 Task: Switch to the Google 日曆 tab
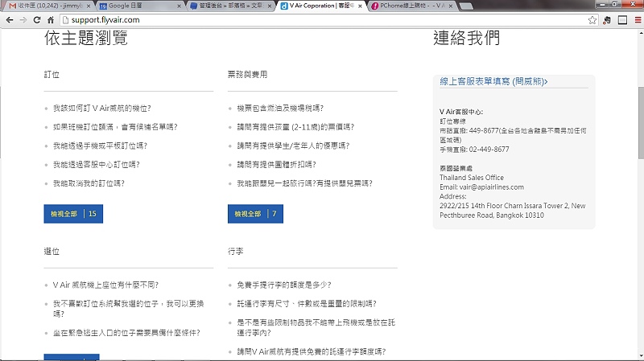pos(140,6)
